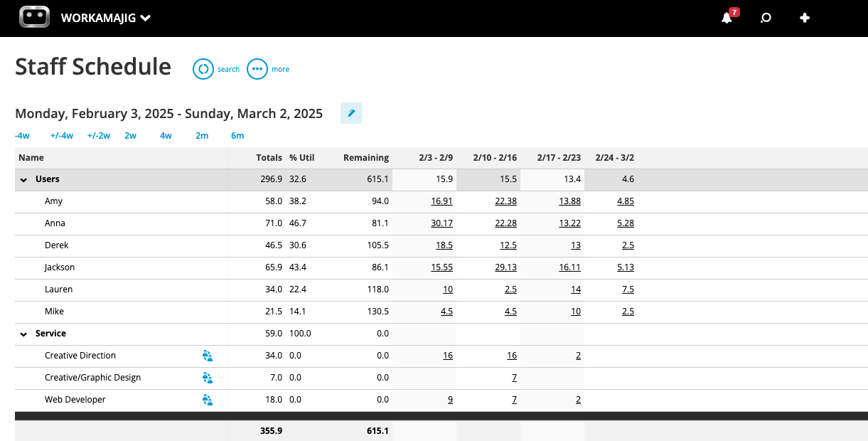The width and height of the screenshot is (868, 441).
Task: Select the 6m range shortcut
Action: coord(237,136)
